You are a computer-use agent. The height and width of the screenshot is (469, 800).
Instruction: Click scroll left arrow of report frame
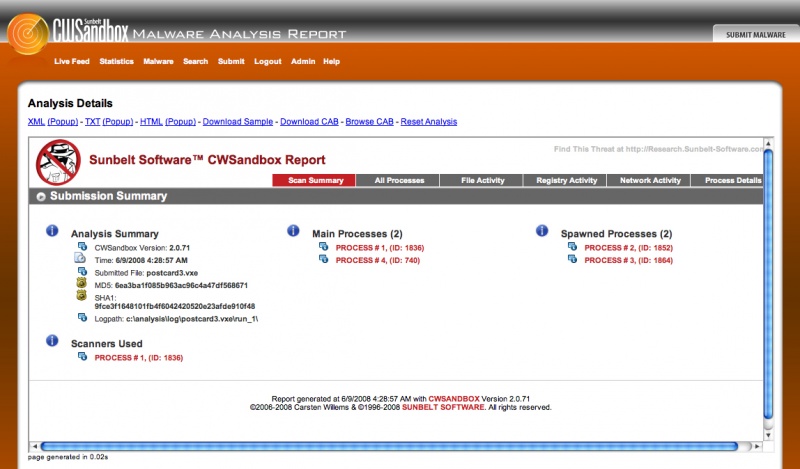point(34,446)
